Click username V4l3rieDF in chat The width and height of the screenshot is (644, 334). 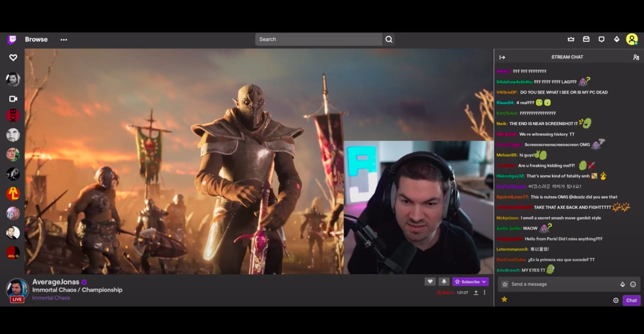coord(507,92)
